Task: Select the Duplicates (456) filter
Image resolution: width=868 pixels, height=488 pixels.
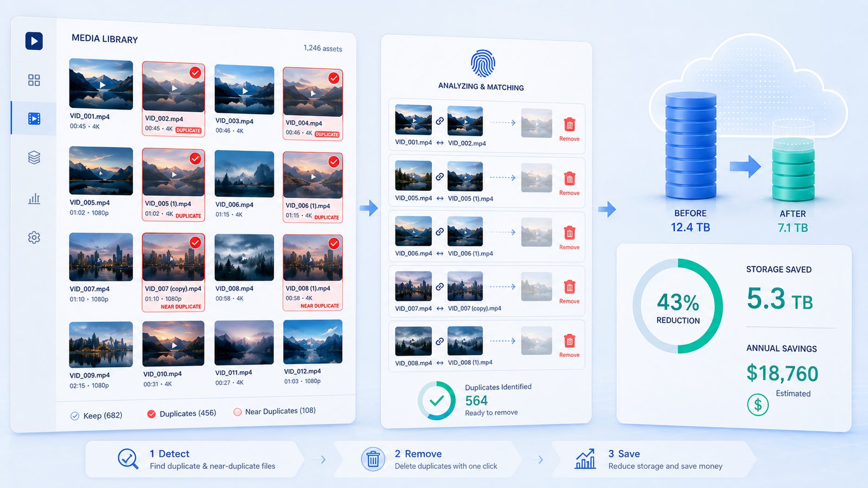Action: 182,414
